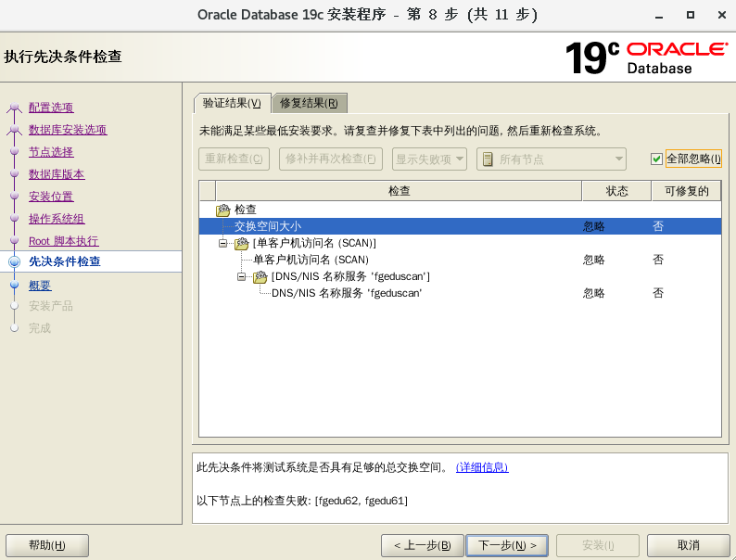Click the 忽略 status of DNS/NIS 名称服务 row
The height and width of the screenshot is (560, 736).
pos(594,293)
